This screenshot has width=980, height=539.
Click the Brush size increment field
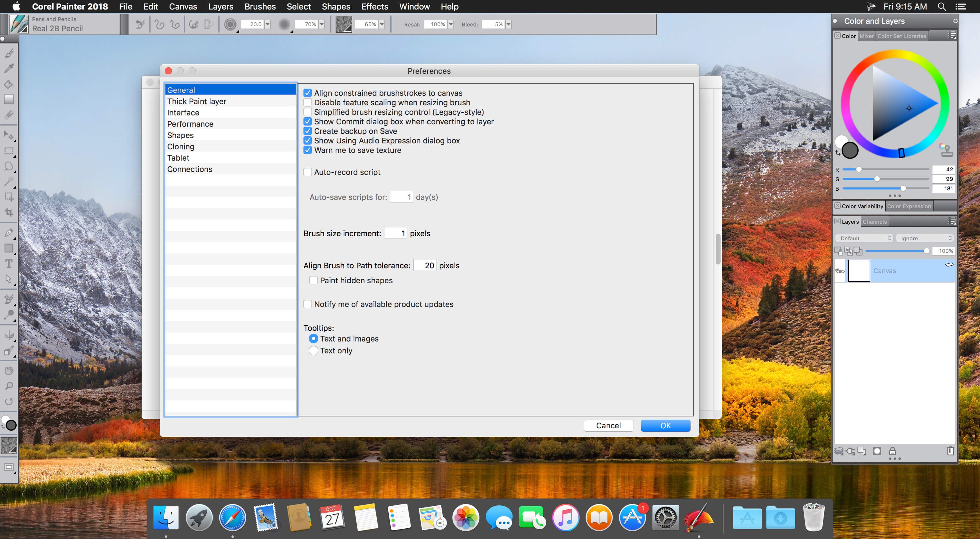pos(396,233)
